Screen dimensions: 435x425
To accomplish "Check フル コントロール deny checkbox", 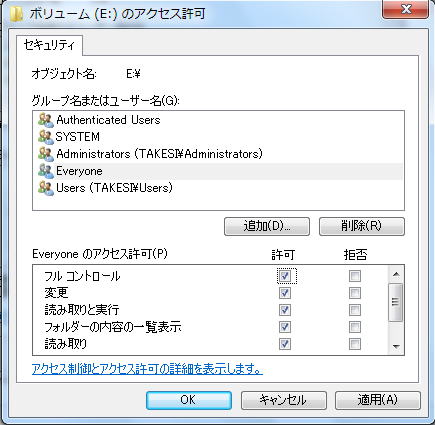I will point(355,276).
